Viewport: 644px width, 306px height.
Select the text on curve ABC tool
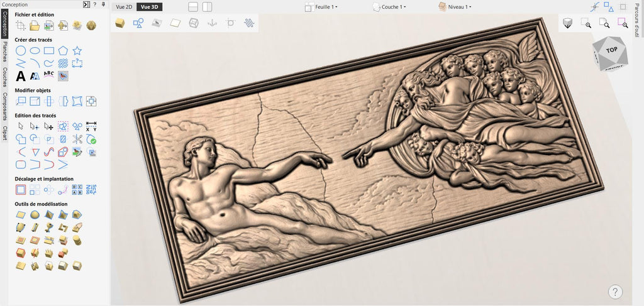click(49, 75)
